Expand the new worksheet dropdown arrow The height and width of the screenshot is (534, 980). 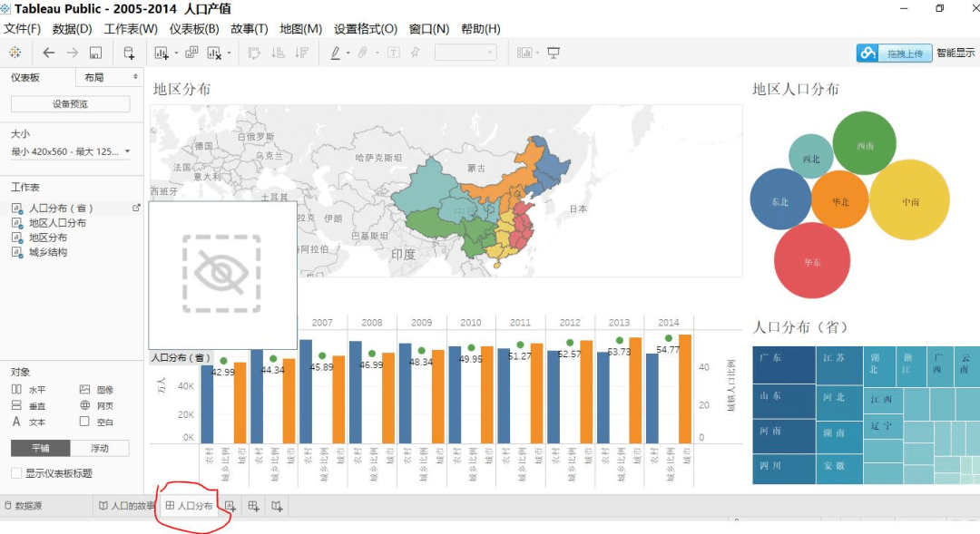pos(176,53)
